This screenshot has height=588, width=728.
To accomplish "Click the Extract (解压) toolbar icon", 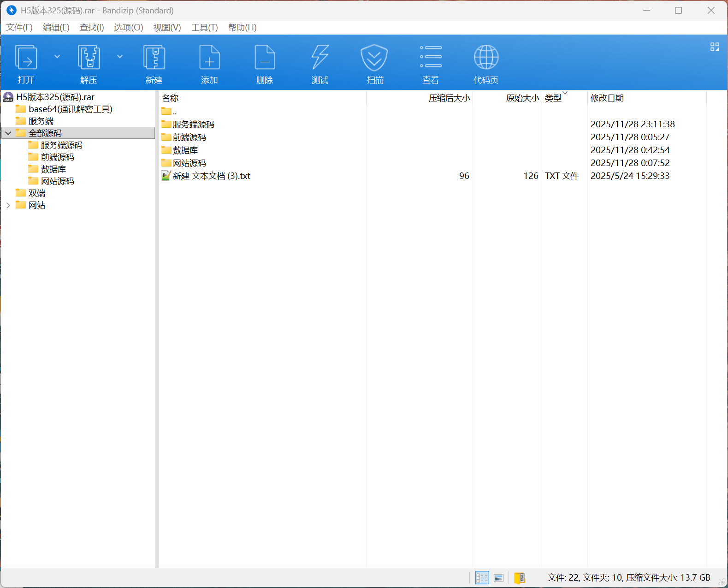I will pos(89,58).
